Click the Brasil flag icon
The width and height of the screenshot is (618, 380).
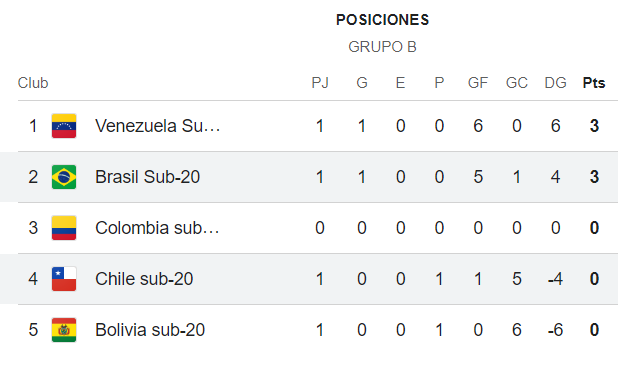(64, 177)
